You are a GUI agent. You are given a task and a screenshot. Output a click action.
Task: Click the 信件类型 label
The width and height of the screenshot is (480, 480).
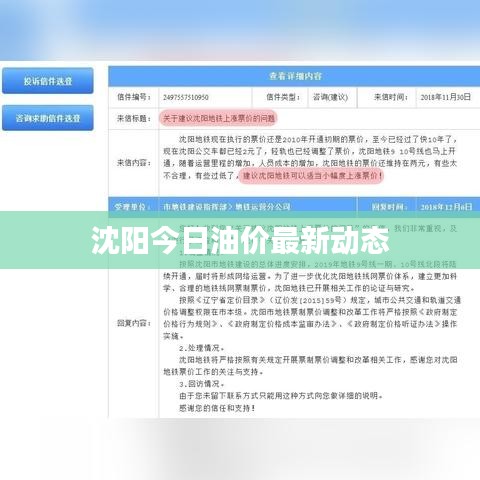[x=283, y=97]
